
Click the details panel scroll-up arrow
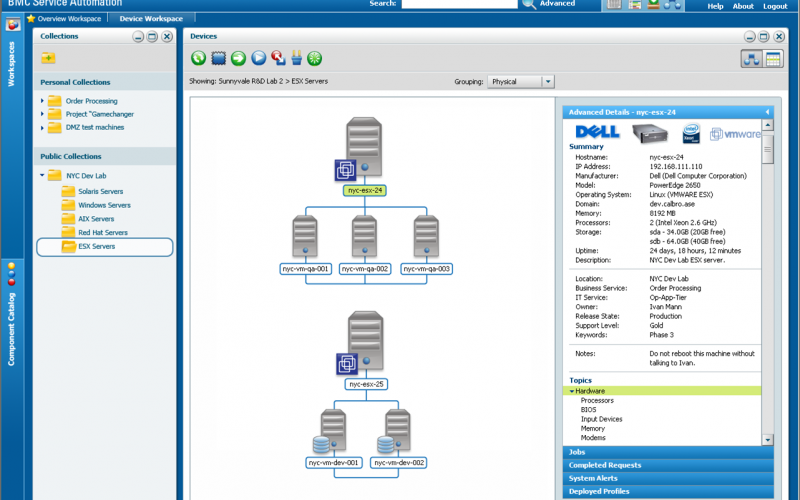pyautogui.click(x=767, y=125)
